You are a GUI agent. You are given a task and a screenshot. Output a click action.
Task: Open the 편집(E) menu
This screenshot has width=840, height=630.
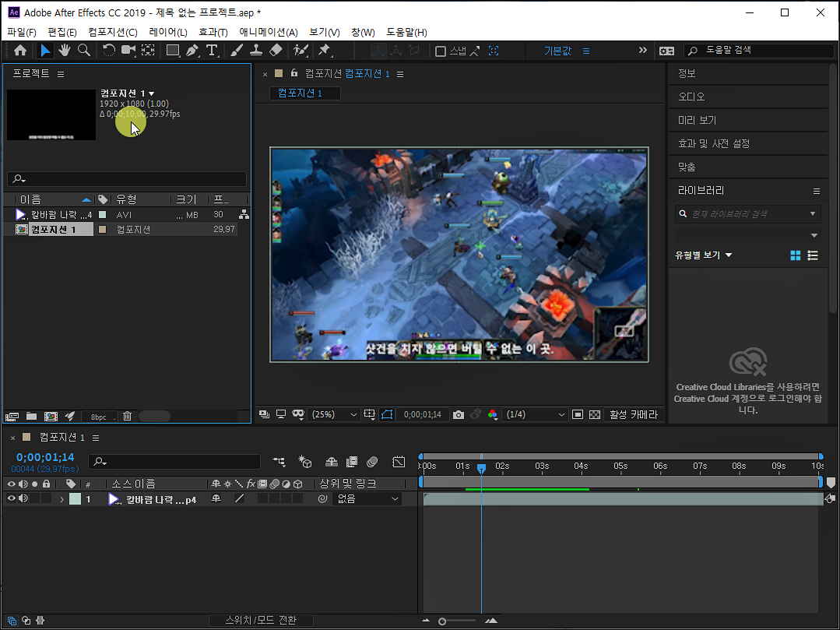tap(62, 32)
